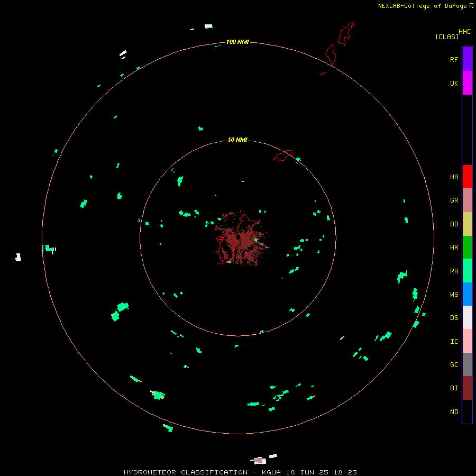Click the HHC product label

point(464,32)
